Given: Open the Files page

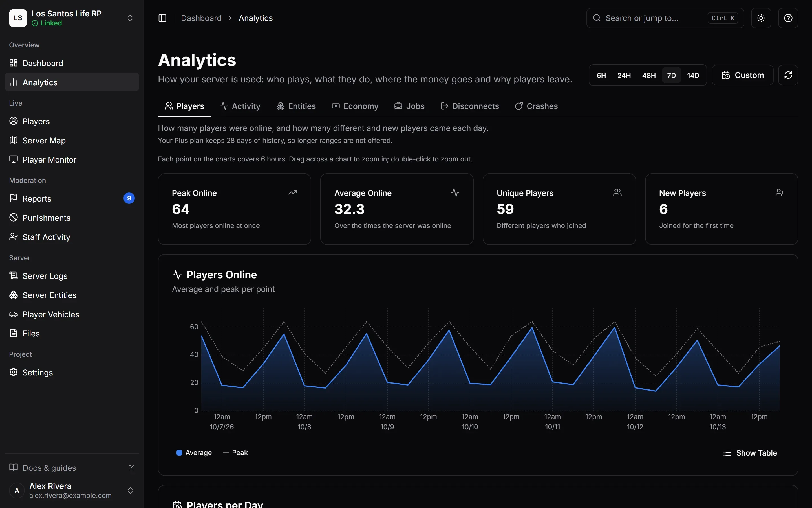Looking at the screenshot, I should click(72, 333).
